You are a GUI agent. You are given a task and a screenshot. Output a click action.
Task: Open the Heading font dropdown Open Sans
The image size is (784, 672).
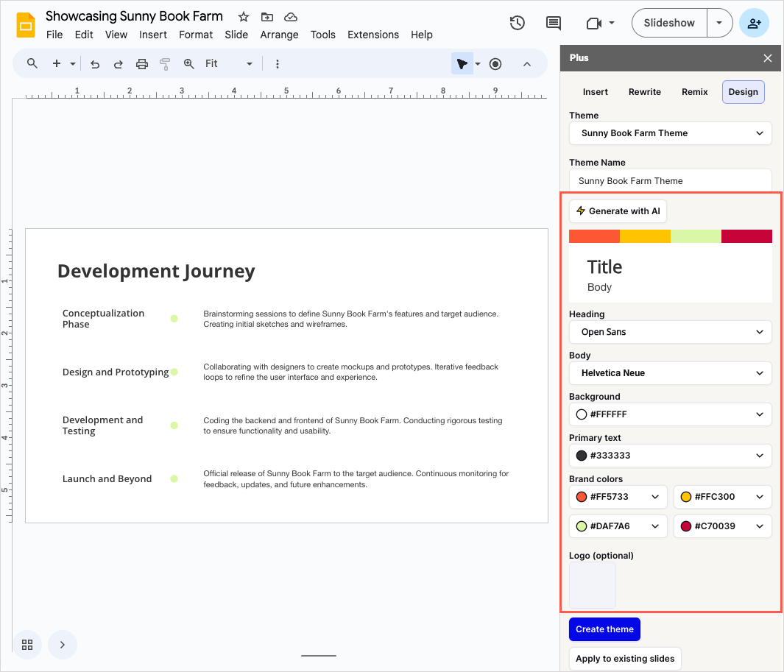[x=670, y=332]
